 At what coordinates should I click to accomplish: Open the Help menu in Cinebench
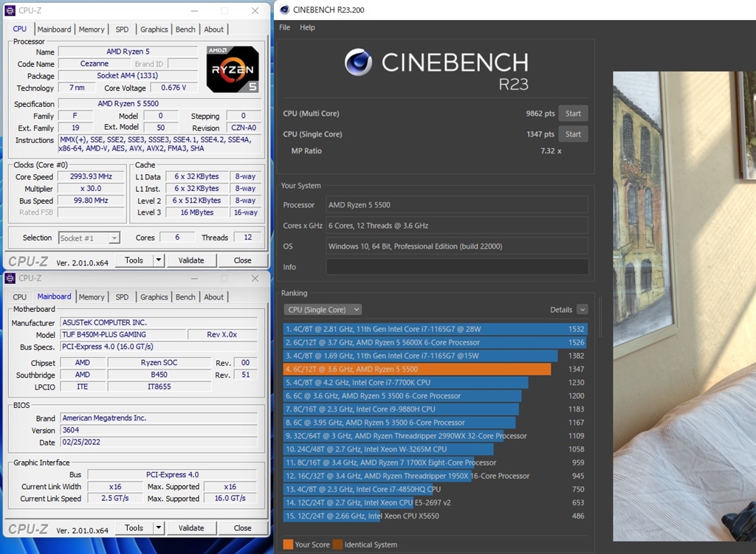click(306, 27)
